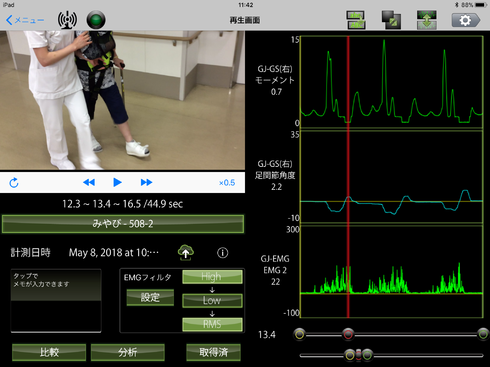
Task: Tap the 計測日時 label
Action: coord(30,253)
